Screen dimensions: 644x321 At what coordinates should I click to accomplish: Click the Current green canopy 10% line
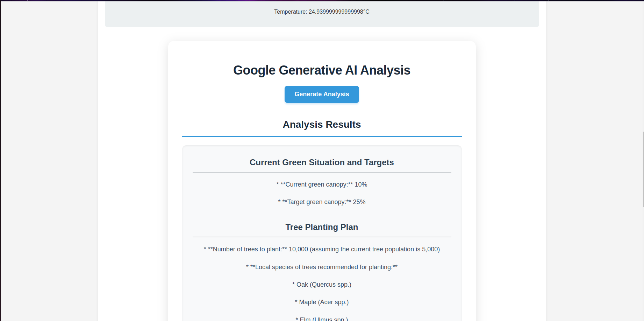[x=322, y=184]
